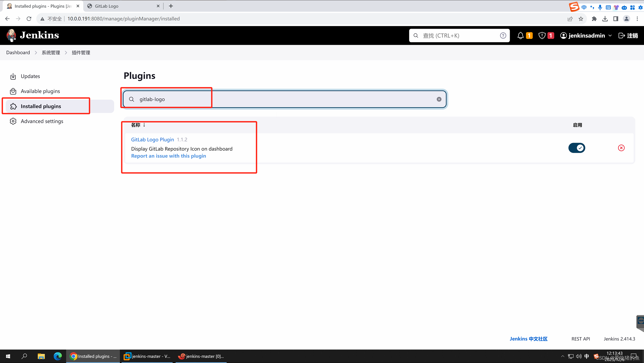This screenshot has width=644, height=363.
Task: Open the browser extensions puzzle icon
Action: [x=594, y=19]
